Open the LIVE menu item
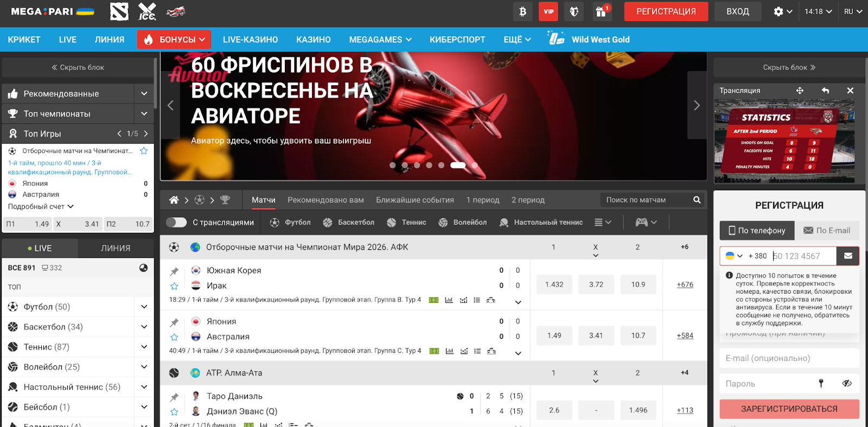 [x=68, y=40]
